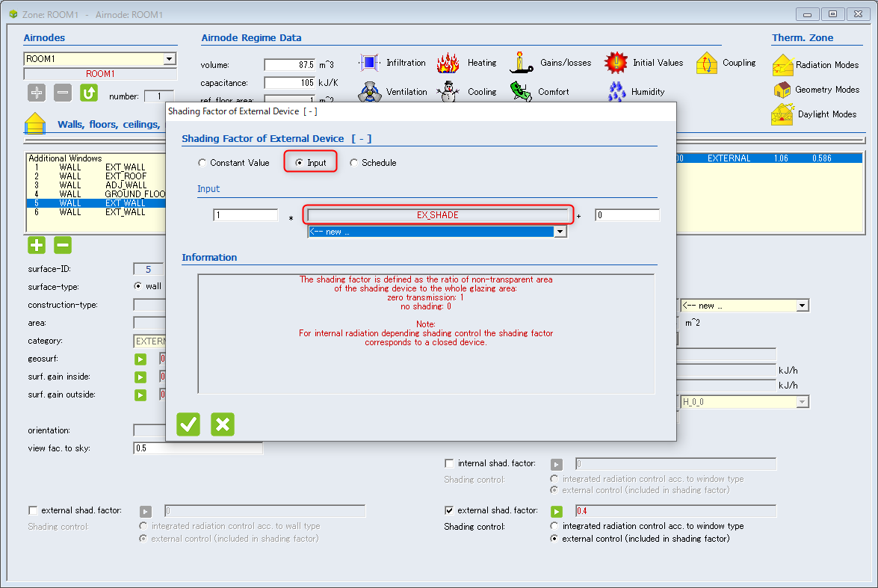This screenshot has width=878, height=588.
Task: Click the green checkmark to confirm dialog
Action: 188,424
